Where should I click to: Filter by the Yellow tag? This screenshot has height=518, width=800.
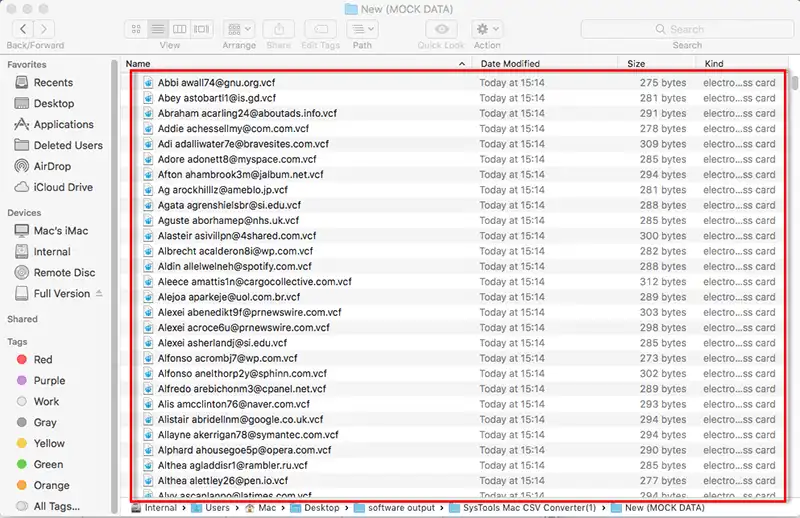[x=49, y=443]
